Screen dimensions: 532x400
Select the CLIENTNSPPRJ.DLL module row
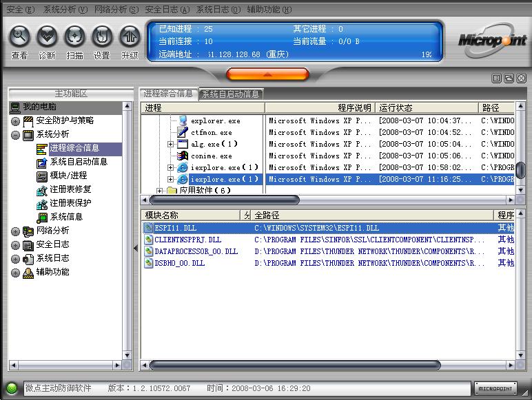point(188,240)
